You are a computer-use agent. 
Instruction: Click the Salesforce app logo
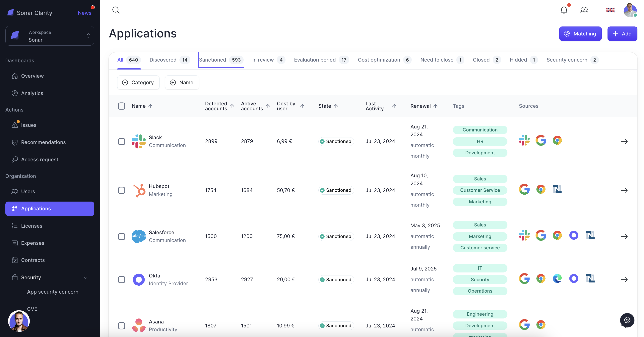pos(139,236)
